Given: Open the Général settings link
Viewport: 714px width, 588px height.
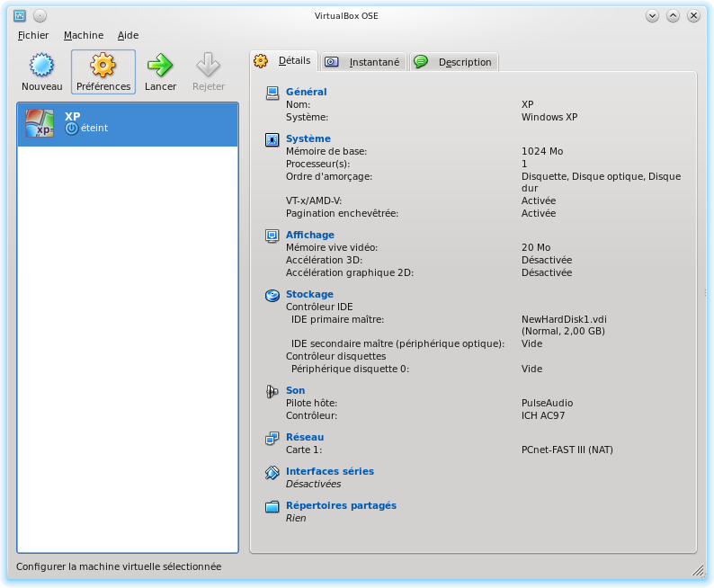Looking at the screenshot, I should pos(306,92).
